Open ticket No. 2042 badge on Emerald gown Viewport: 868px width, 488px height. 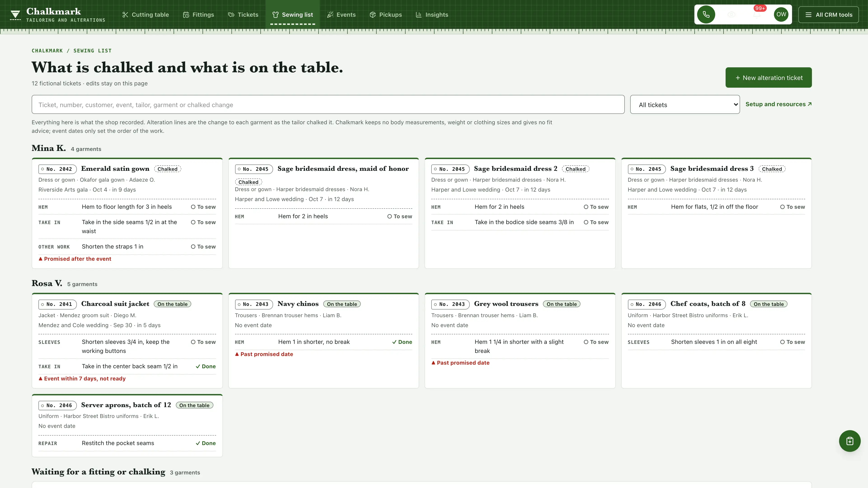57,169
